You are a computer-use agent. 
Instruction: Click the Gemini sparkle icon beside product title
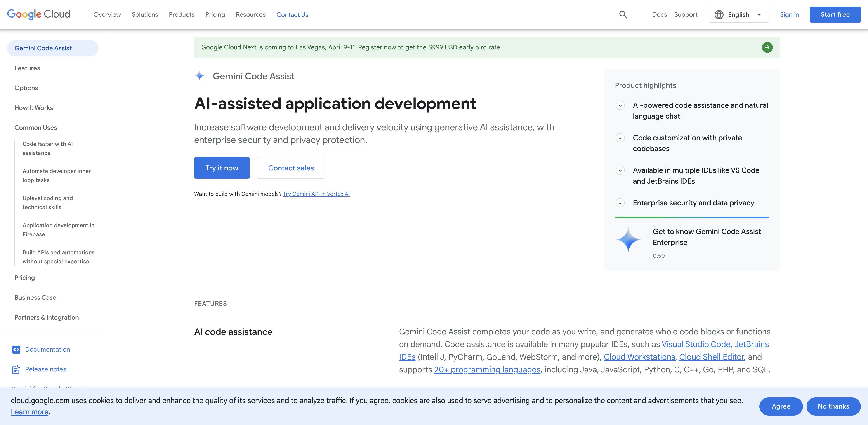click(199, 76)
